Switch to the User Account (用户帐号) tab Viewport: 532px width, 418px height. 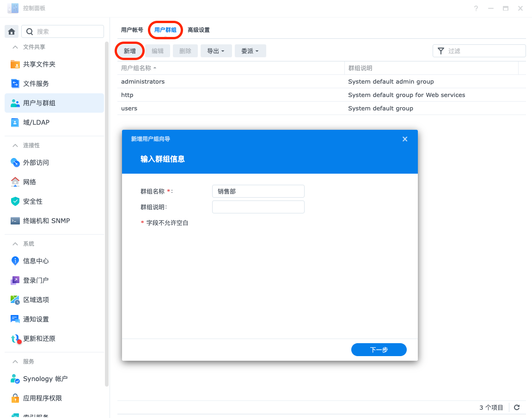pyautogui.click(x=132, y=30)
